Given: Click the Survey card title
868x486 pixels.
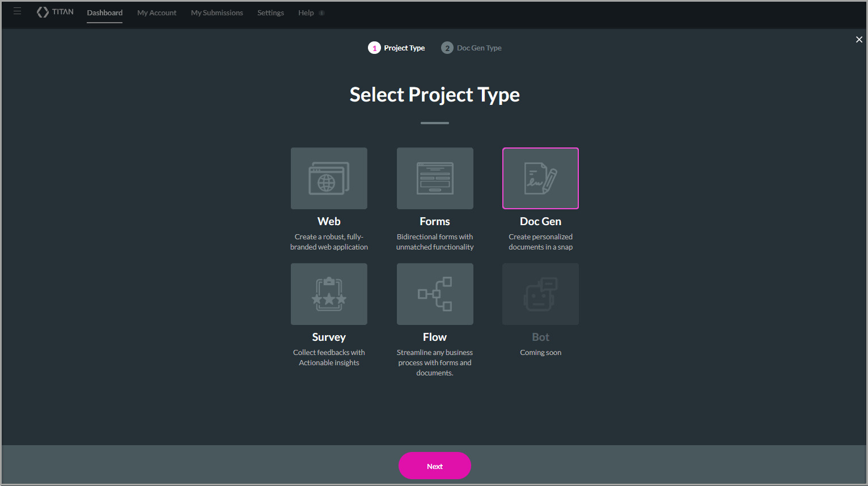Looking at the screenshot, I should point(329,337).
